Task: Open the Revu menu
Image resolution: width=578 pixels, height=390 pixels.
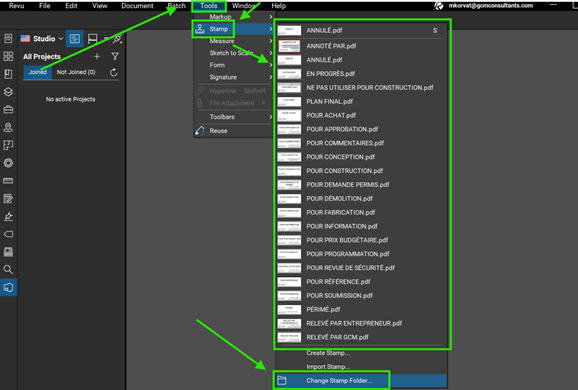Action: point(16,6)
